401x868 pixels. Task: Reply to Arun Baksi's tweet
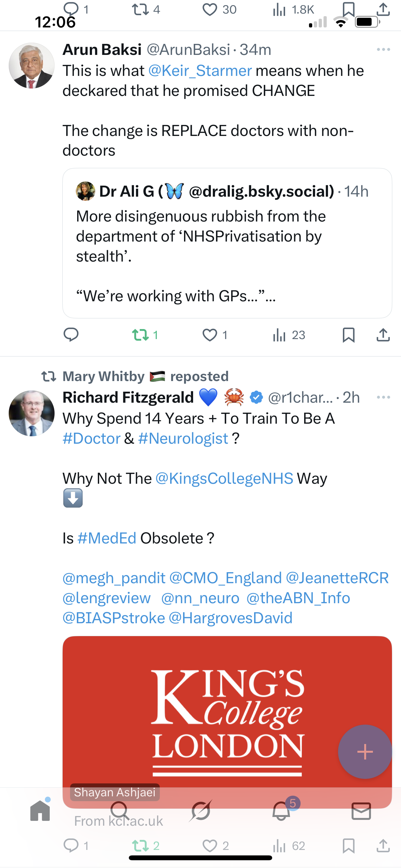[71, 335]
